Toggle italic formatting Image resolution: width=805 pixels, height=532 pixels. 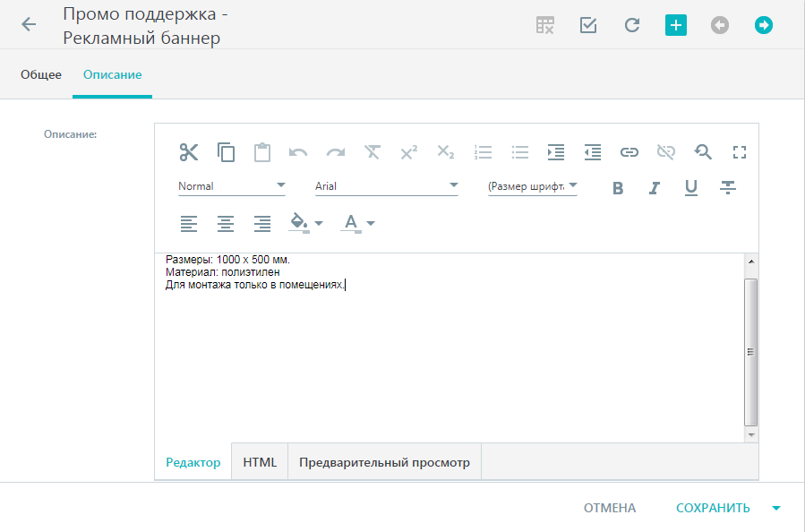click(655, 188)
